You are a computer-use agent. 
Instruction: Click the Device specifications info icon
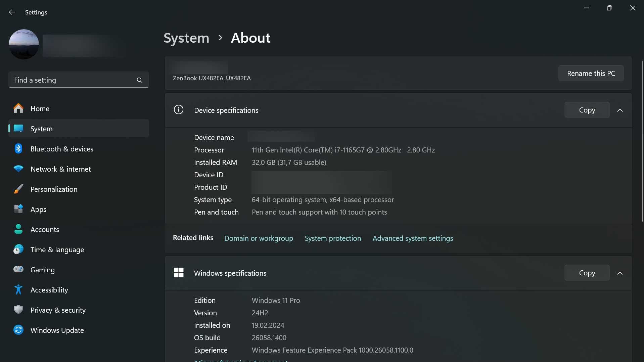[179, 110]
